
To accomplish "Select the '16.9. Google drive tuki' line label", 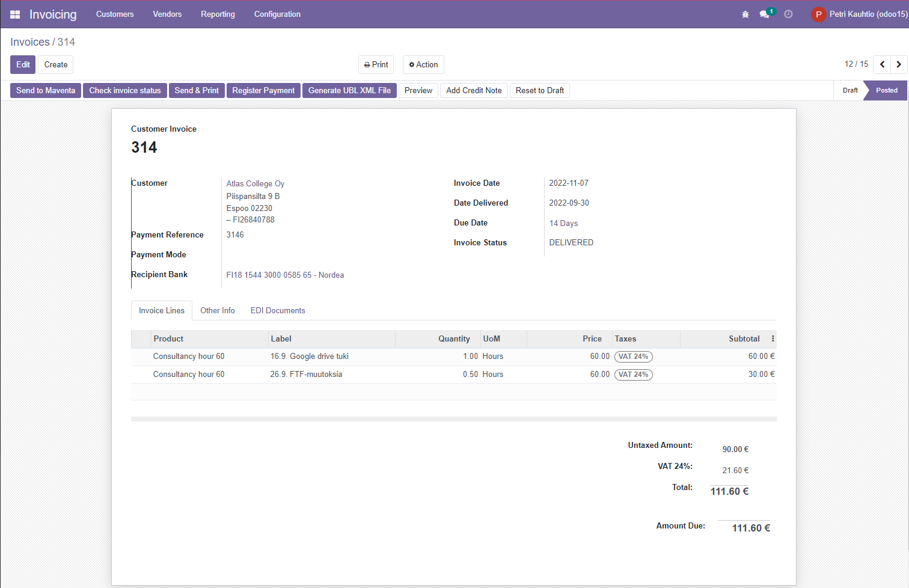I will pyautogui.click(x=310, y=357).
